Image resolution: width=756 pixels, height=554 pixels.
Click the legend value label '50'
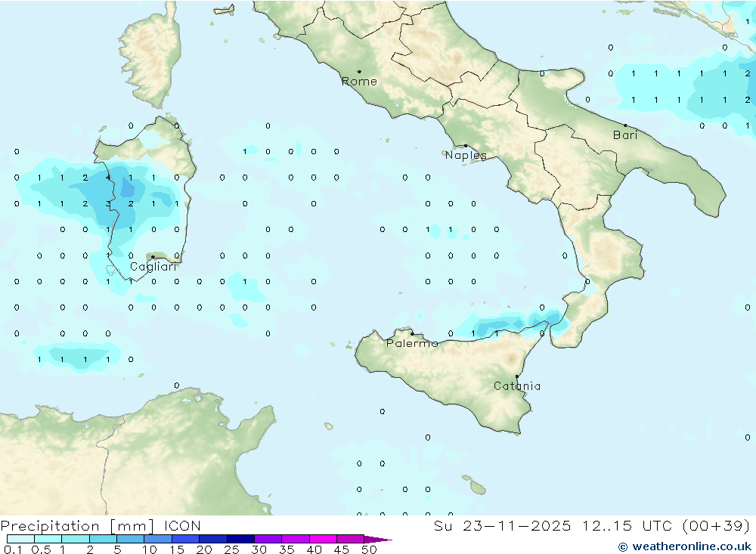coord(369,549)
